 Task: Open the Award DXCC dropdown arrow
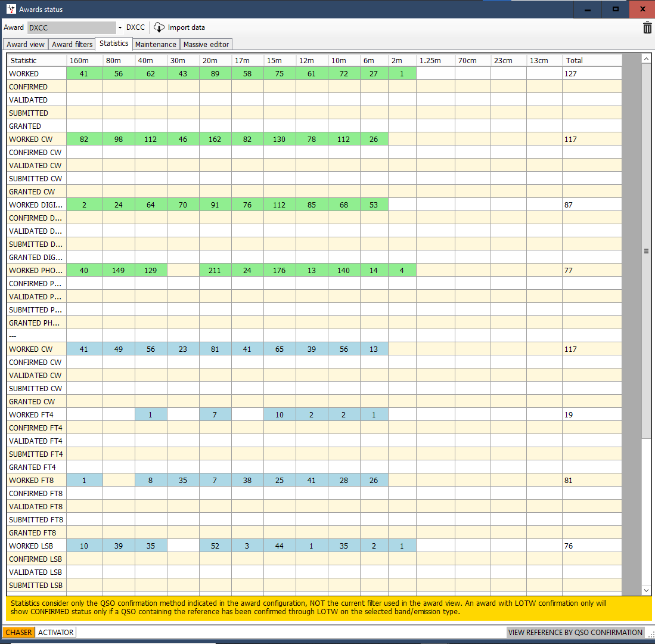click(x=120, y=27)
